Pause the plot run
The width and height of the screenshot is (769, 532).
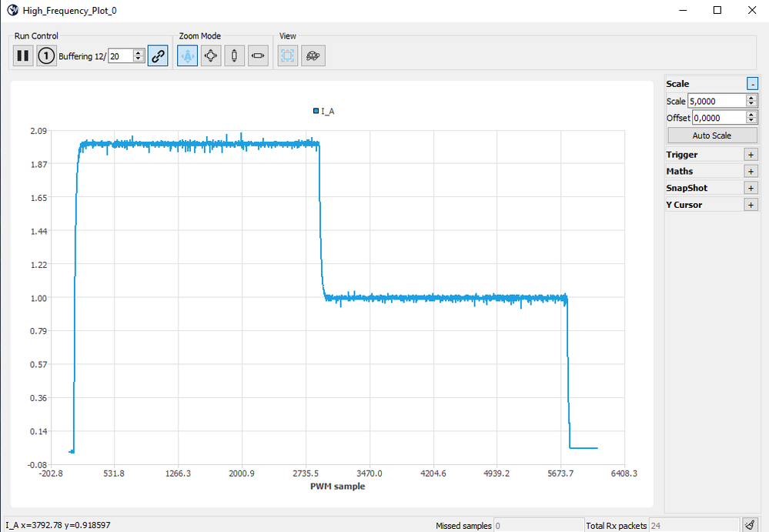click(x=22, y=55)
